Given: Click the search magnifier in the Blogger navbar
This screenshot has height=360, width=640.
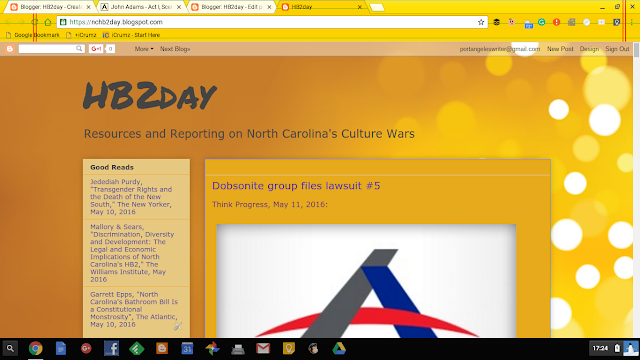Looking at the screenshot, I should [x=79, y=49].
